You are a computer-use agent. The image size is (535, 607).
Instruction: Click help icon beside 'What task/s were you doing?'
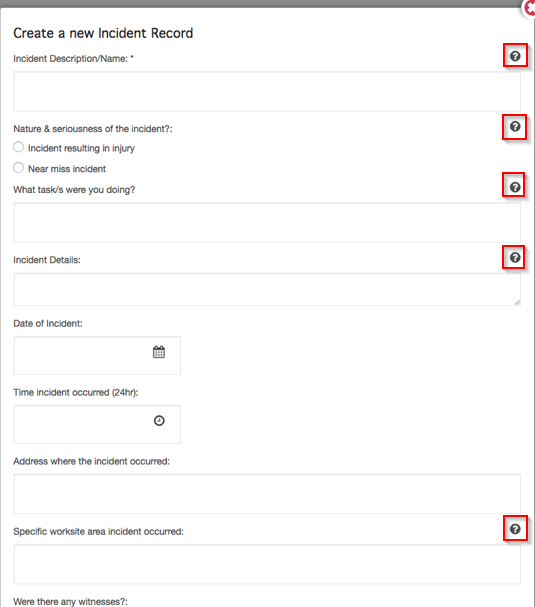click(x=515, y=187)
